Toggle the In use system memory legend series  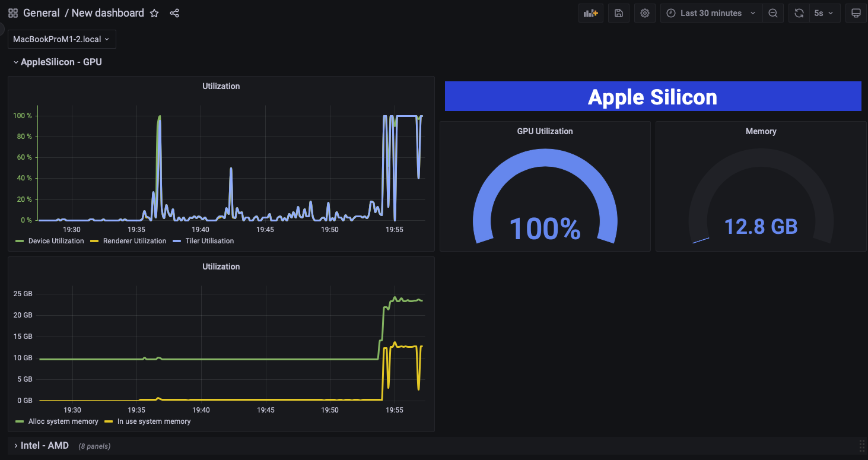[153, 421]
